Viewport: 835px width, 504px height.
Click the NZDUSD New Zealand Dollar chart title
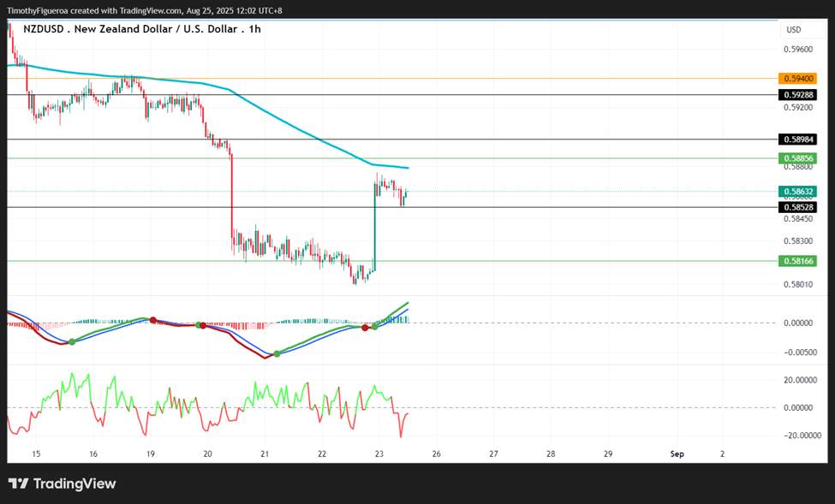pyautogui.click(x=141, y=29)
